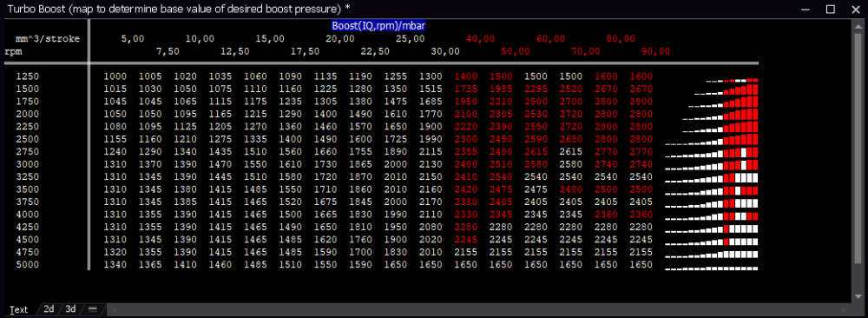Select the cell with value 1005
The height and width of the screenshot is (318, 868).
(x=150, y=76)
